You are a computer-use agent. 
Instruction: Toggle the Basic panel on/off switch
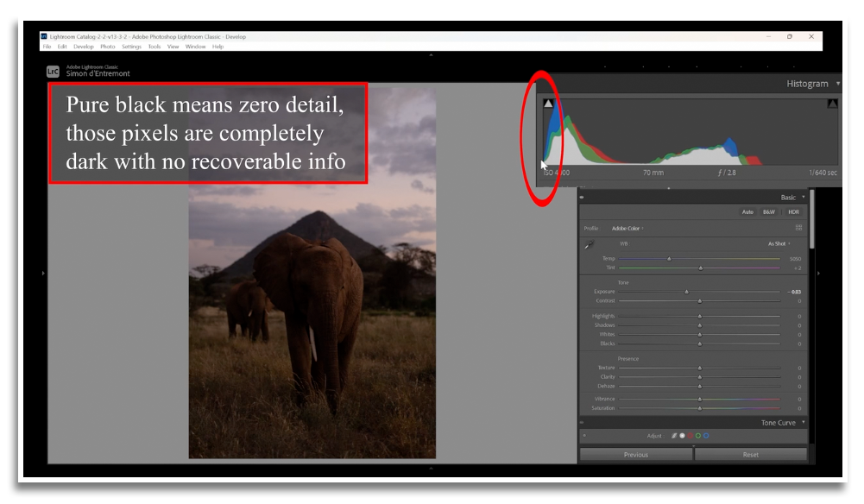(582, 197)
